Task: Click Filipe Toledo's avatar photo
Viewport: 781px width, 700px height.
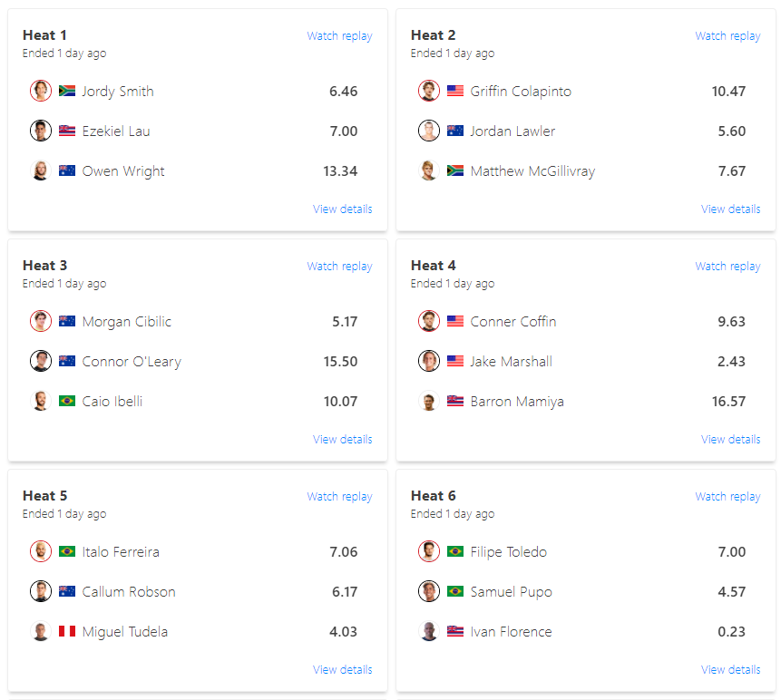Action: (429, 551)
